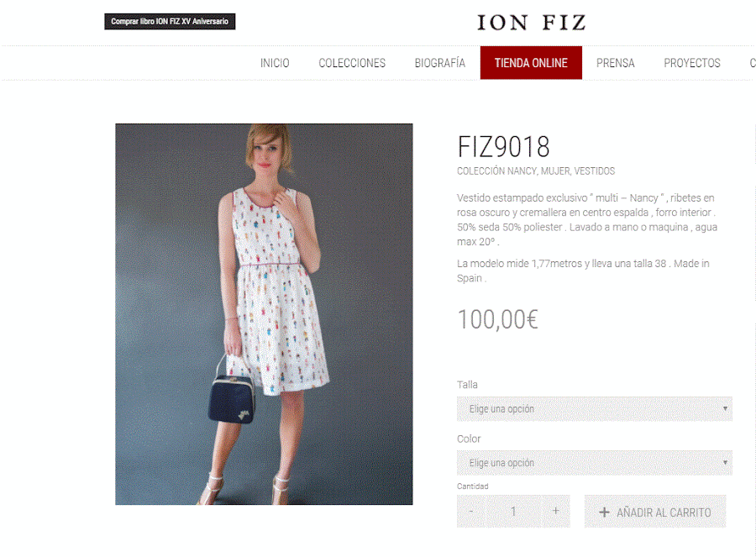
Task: Open the Talla size dropdown
Action: pos(595,409)
